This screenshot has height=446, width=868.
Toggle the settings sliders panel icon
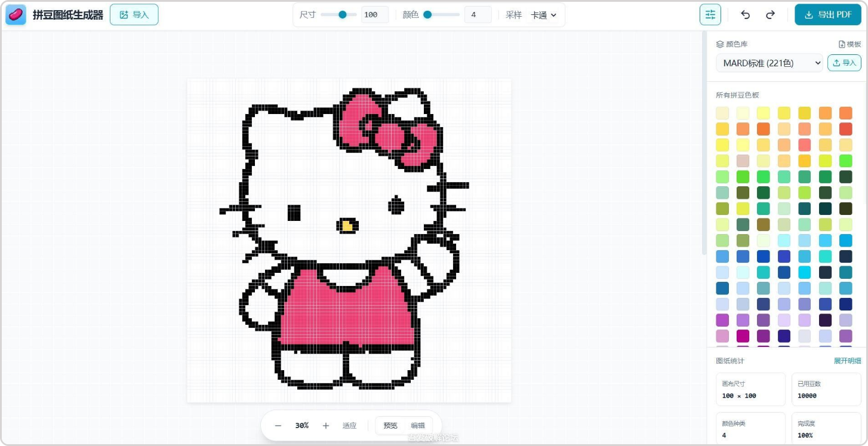[x=710, y=15]
